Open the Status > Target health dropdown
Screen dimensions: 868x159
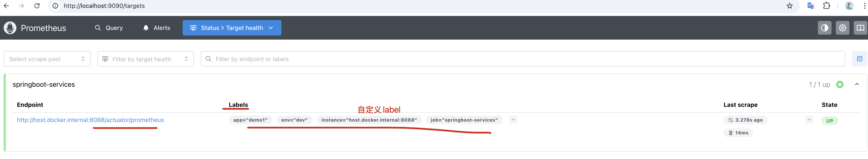point(232,28)
